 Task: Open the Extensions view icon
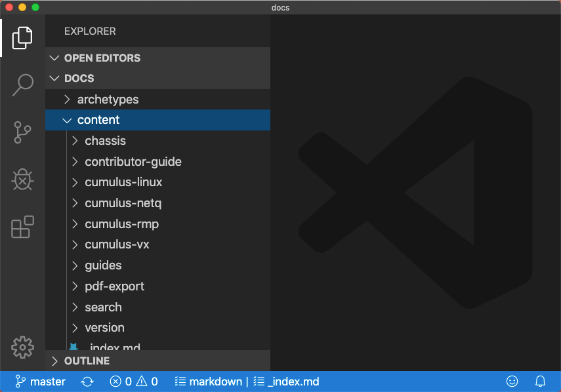[x=22, y=227]
